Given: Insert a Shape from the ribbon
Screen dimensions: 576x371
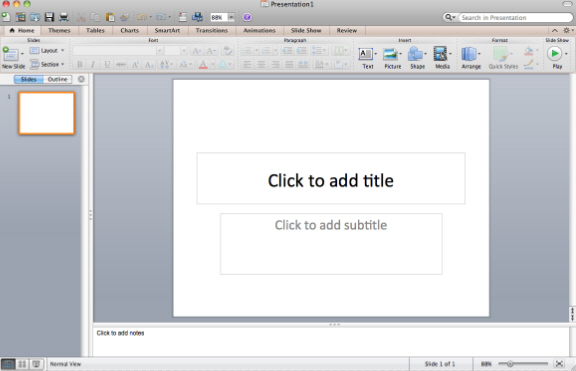Looking at the screenshot, I should click(x=415, y=54).
